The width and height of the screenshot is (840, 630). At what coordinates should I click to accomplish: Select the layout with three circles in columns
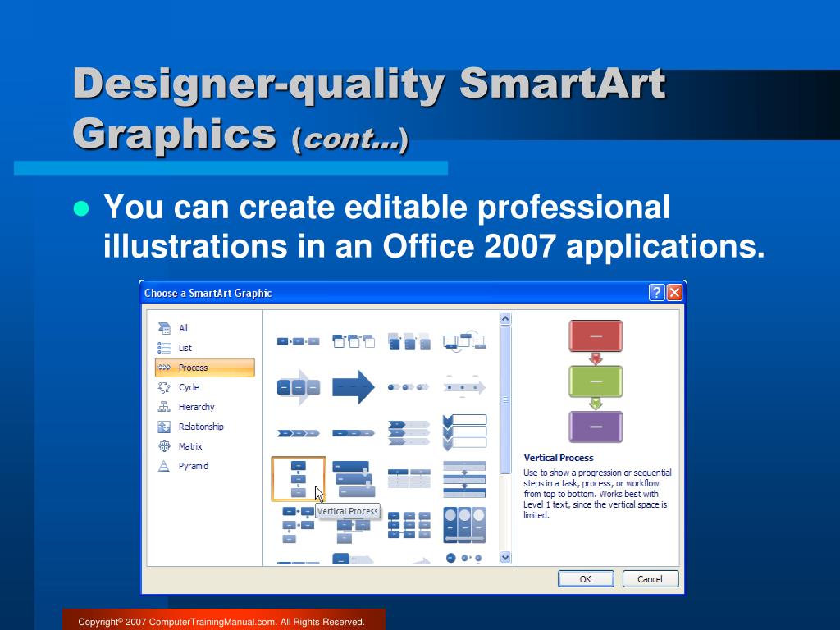coord(464,525)
